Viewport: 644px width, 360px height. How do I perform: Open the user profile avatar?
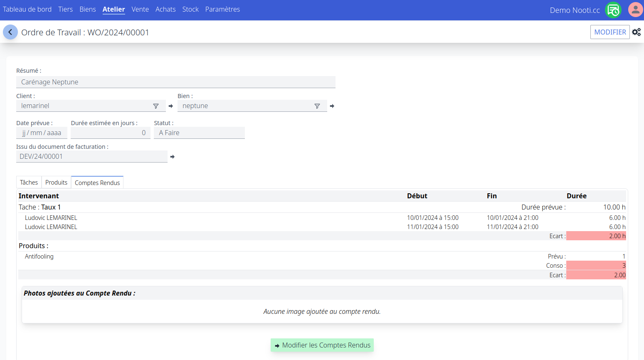point(635,10)
